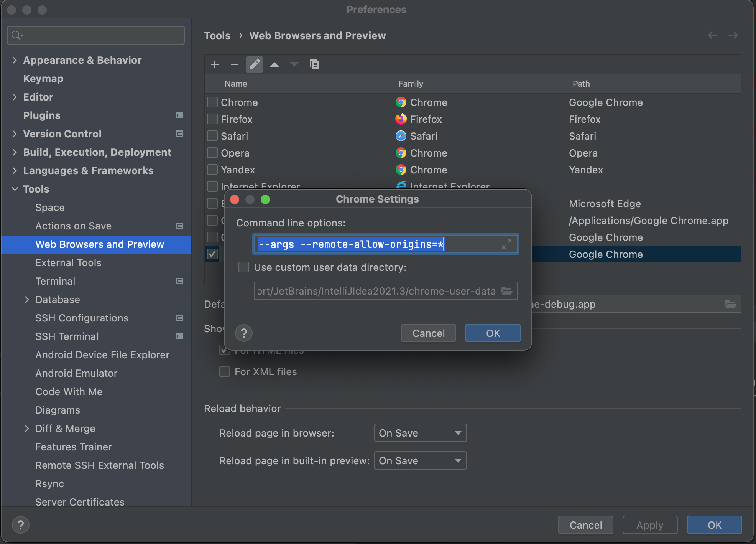Open Reload page in built-in preview dropdown
Viewport: 756px width, 544px height.
pos(420,460)
